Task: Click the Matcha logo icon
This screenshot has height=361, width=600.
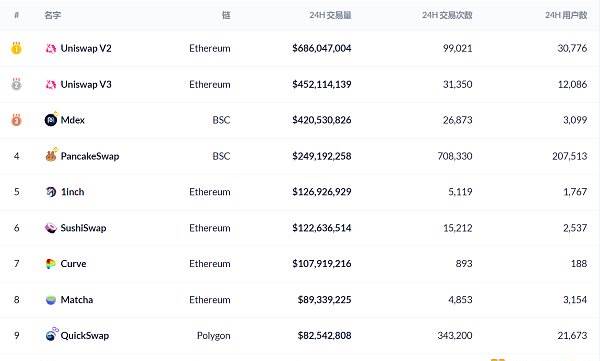Action: [51, 300]
